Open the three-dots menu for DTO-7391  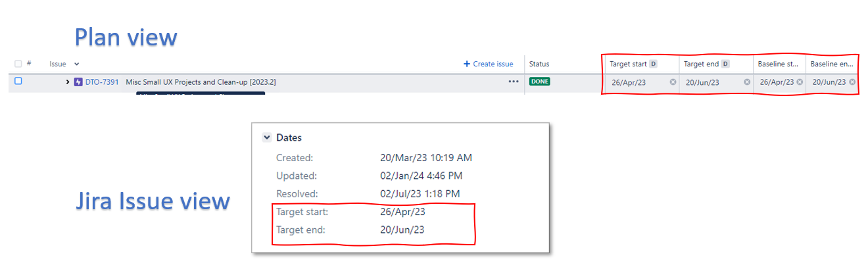(x=514, y=82)
